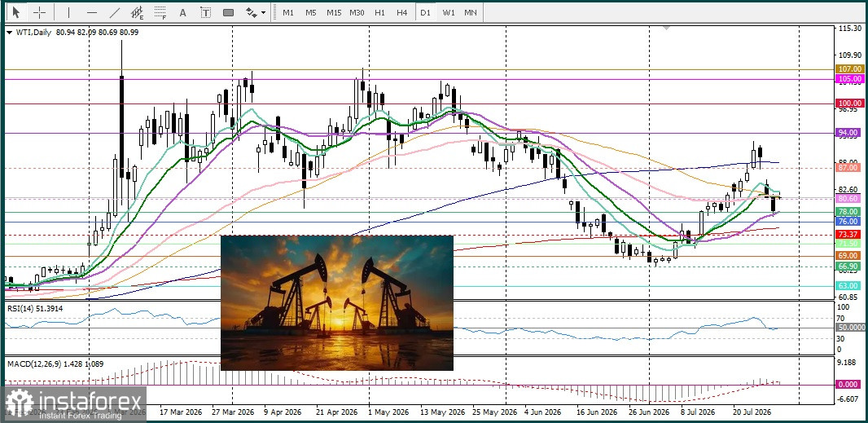The width and height of the screenshot is (868, 423).
Task: Click the red 100.00 level label
Action: click(849, 104)
